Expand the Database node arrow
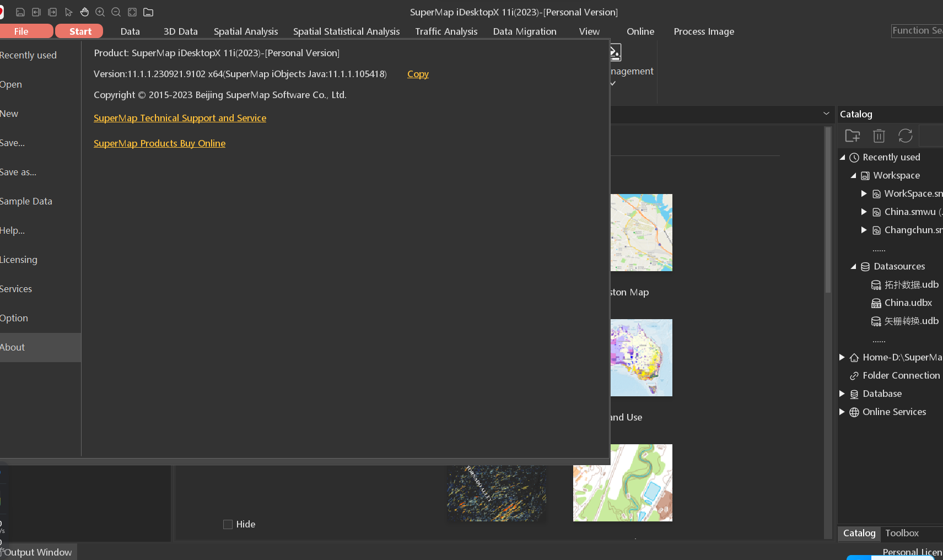Viewport: 943px width, 560px height. pos(842,394)
